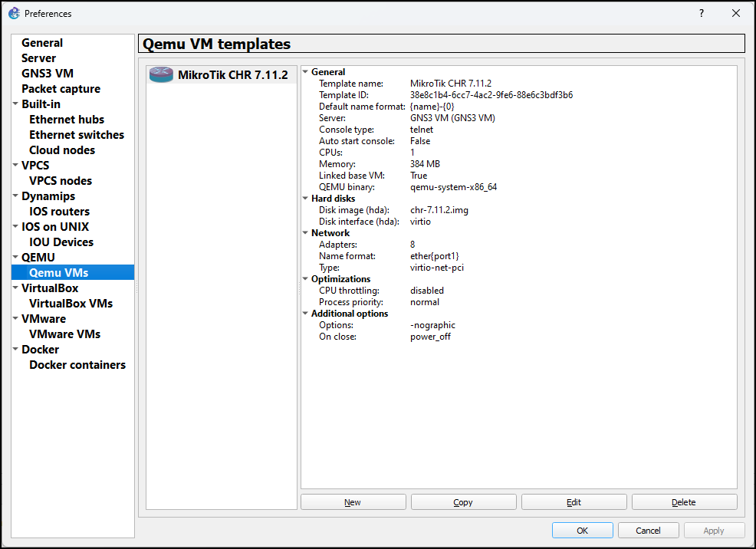Open the General preferences page

click(42, 43)
